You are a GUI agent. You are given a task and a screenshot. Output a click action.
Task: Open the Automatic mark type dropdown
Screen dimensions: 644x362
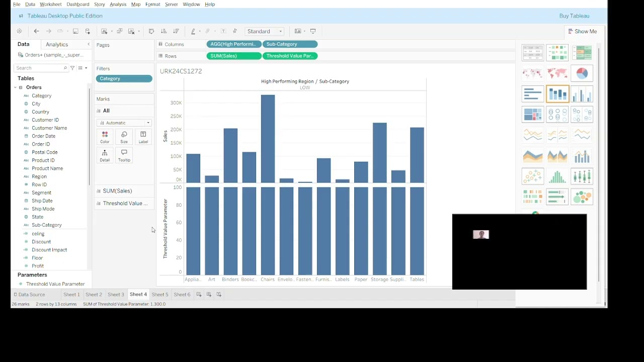(124, 123)
